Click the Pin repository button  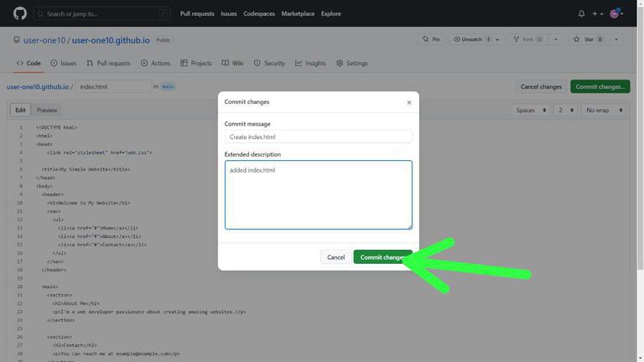point(431,39)
